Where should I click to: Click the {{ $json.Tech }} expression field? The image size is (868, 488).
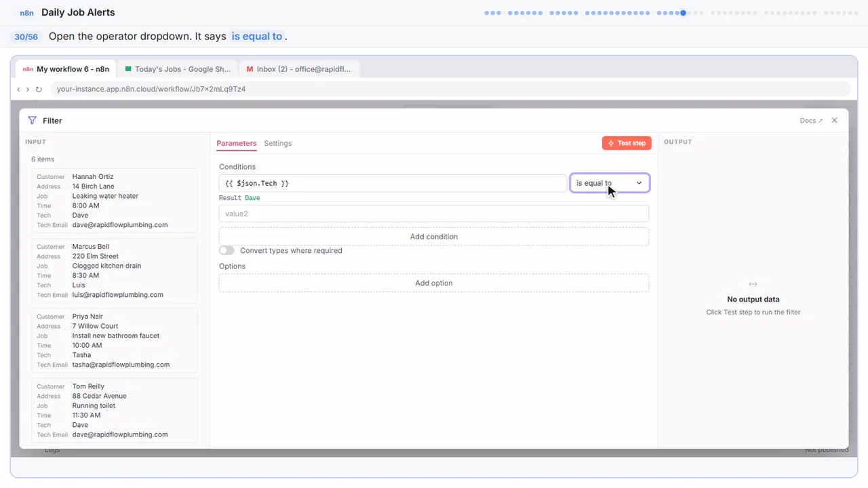[393, 183]
